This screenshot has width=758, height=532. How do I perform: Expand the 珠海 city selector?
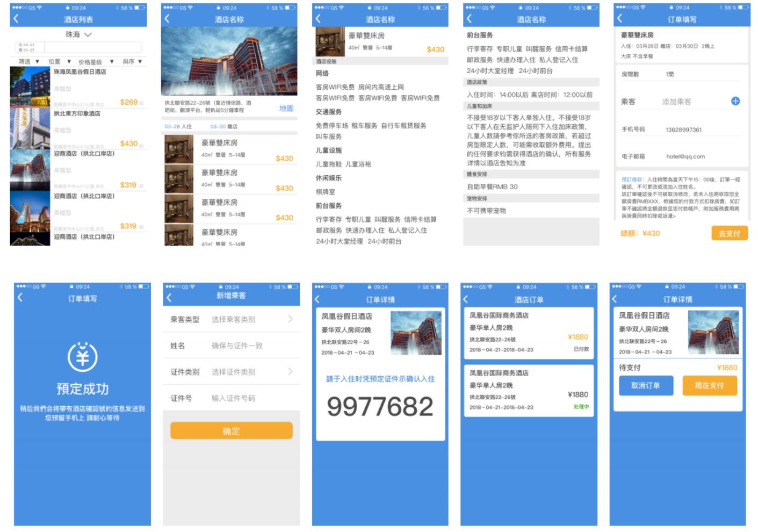click(x=79, y=34)
